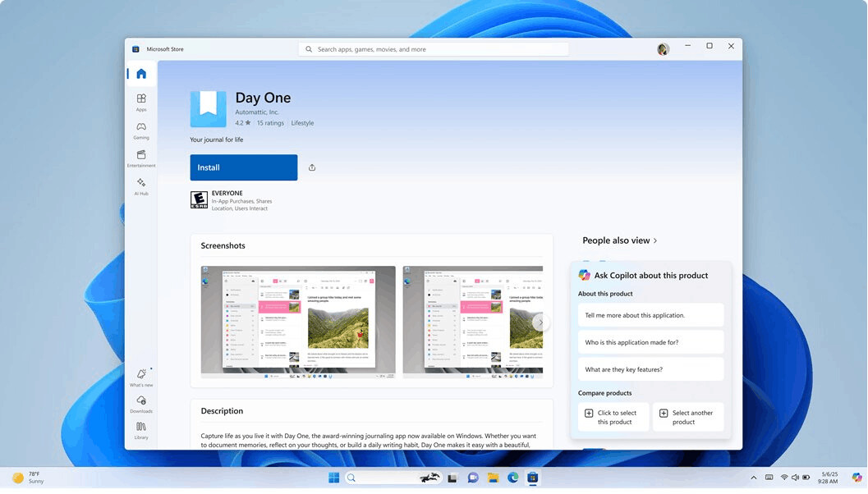This screenshot has height=494, width=868.
Task: Open the Lifestyle category link
Action: [302, 123]
